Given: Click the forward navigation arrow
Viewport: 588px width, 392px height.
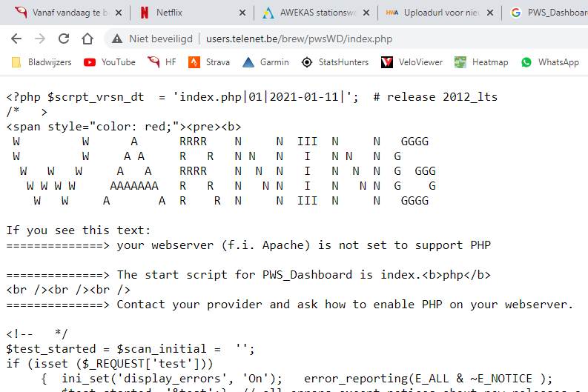Looking at the screenshot, I should [x=40, y=39].
